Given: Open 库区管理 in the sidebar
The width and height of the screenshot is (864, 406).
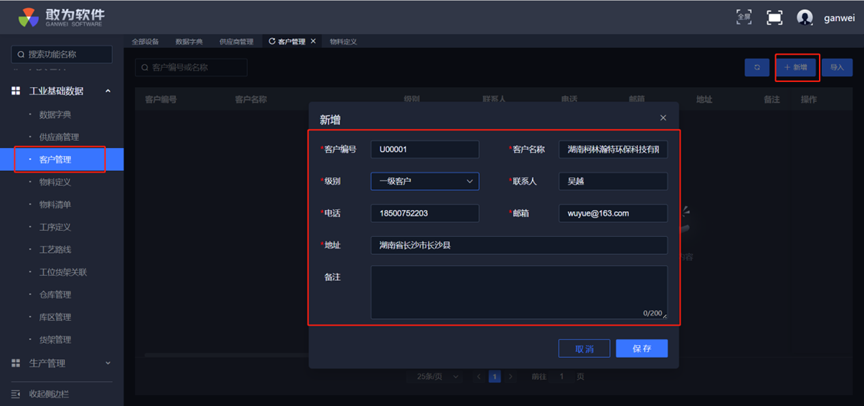Looking at the screenshot, I should (x=55, y=317).
